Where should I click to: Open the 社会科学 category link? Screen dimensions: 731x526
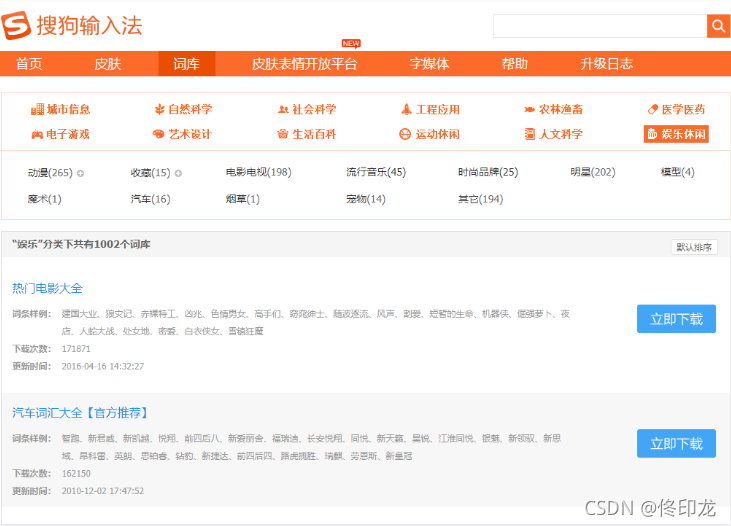(314, 110)
